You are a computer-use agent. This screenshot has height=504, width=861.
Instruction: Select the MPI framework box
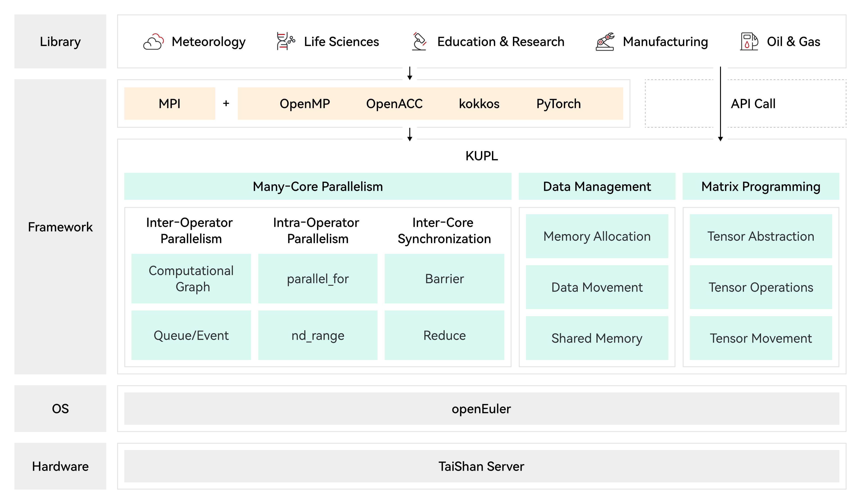tap(170, 103)
